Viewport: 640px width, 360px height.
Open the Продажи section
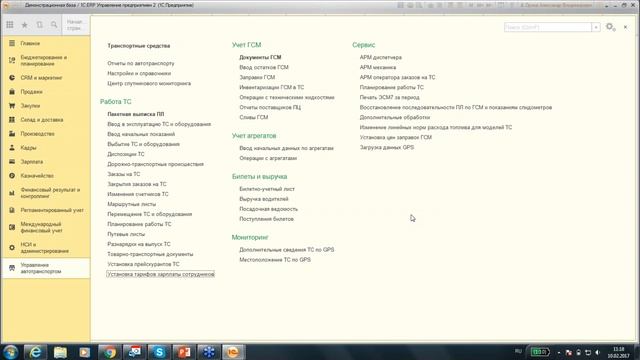pos(31,92)
